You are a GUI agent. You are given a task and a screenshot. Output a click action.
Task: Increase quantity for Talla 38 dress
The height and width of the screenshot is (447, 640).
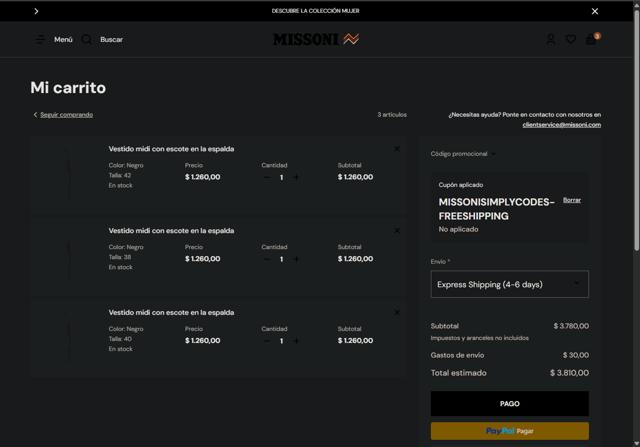pos(296,259)
